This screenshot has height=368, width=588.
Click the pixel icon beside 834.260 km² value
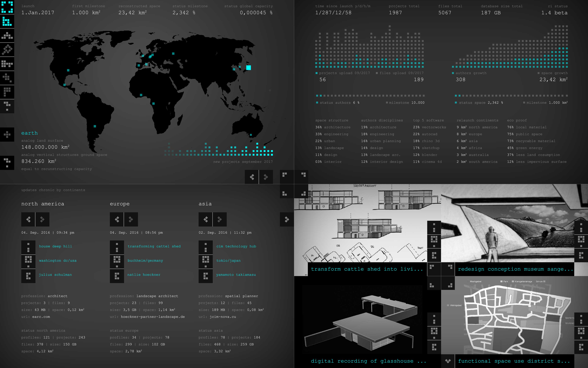click(x=7, y=163)
